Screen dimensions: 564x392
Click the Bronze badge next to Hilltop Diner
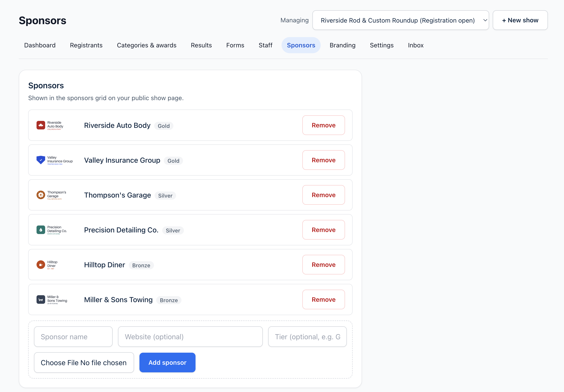[x=141, y=265]
